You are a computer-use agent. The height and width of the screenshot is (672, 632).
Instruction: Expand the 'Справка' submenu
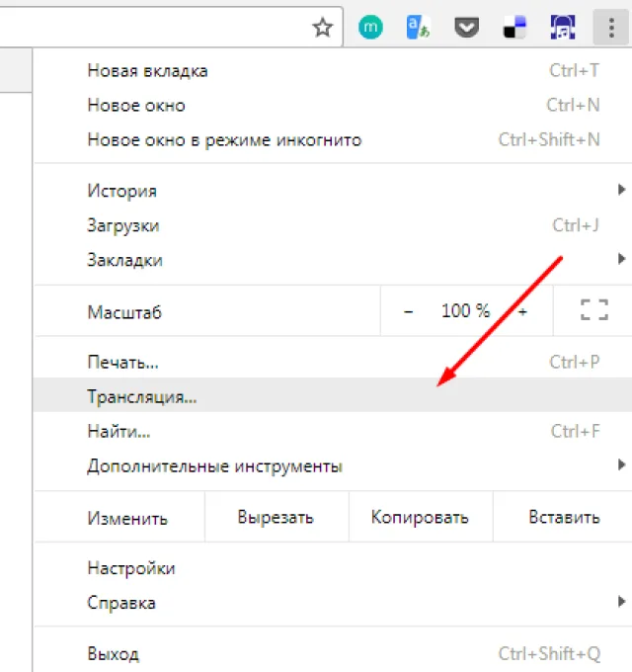333,603
